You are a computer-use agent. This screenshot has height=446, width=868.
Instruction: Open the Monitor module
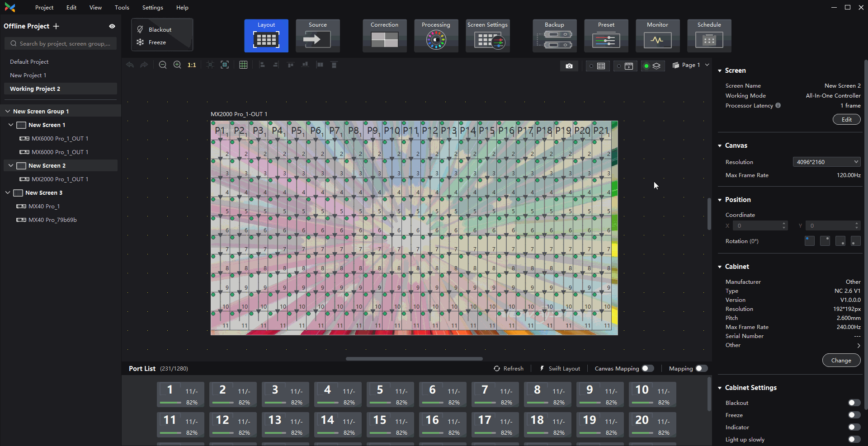point(657,36)
